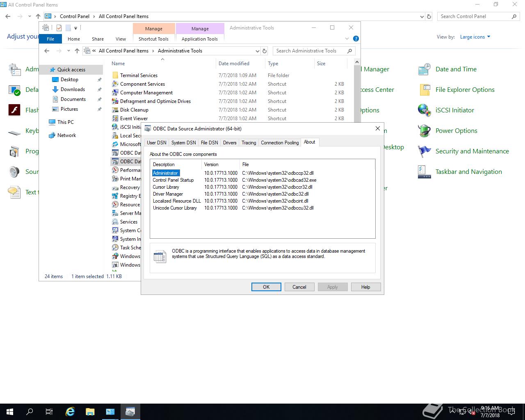Select Driver Manager row in component list
525x420 pixels.
point(262,194)
